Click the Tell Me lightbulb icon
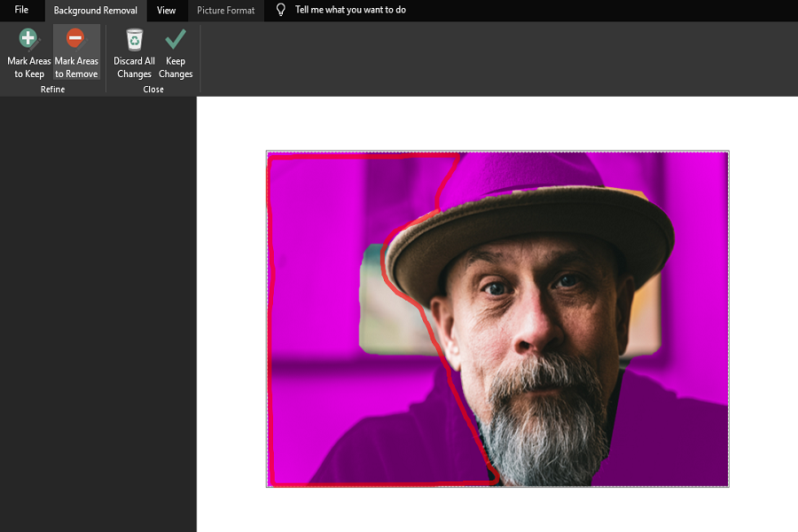The width and height of the screenshot is (798, 532). (279, 10)
